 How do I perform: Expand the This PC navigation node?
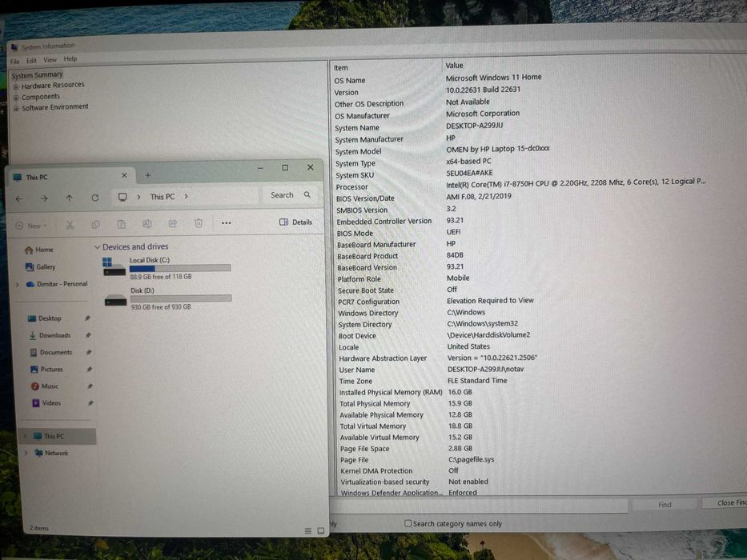pos(26,436)
